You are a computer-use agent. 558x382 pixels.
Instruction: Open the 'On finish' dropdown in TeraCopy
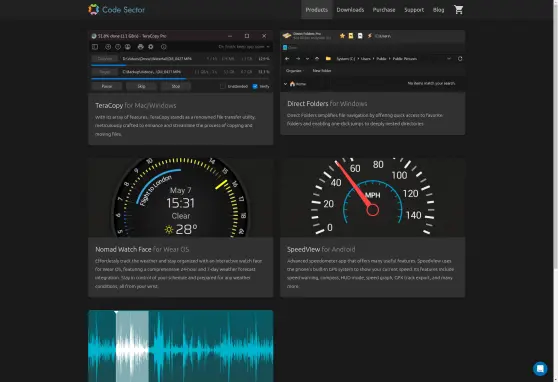tap(244, 47)
